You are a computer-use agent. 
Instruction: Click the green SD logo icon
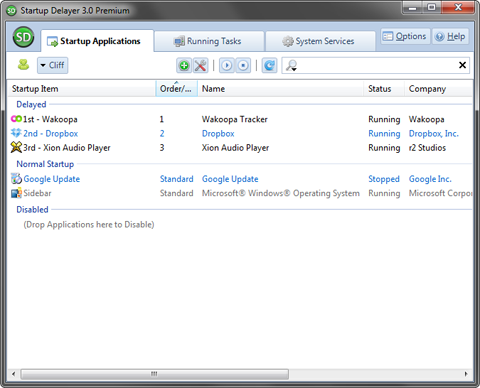tap(23, 37)
